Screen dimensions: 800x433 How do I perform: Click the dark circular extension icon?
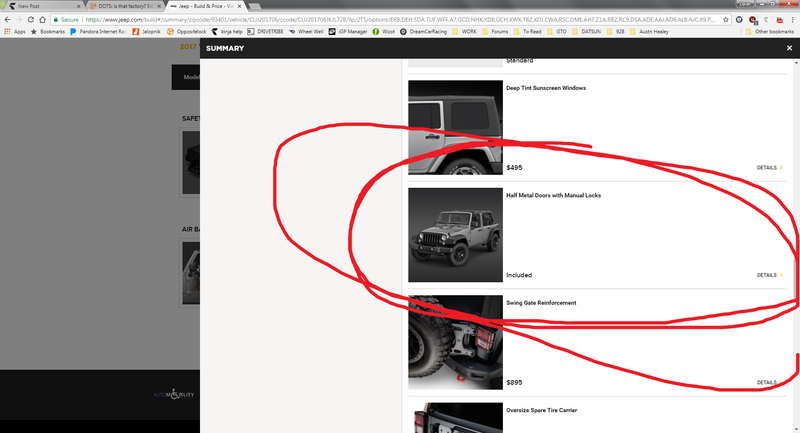pyautogui.click(x=739, y=19)
